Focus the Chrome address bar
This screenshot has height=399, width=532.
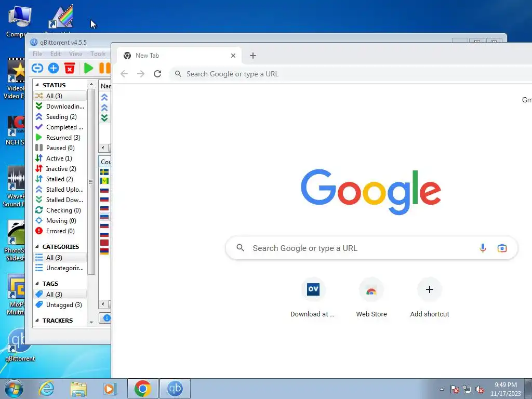tap(351, 74)
